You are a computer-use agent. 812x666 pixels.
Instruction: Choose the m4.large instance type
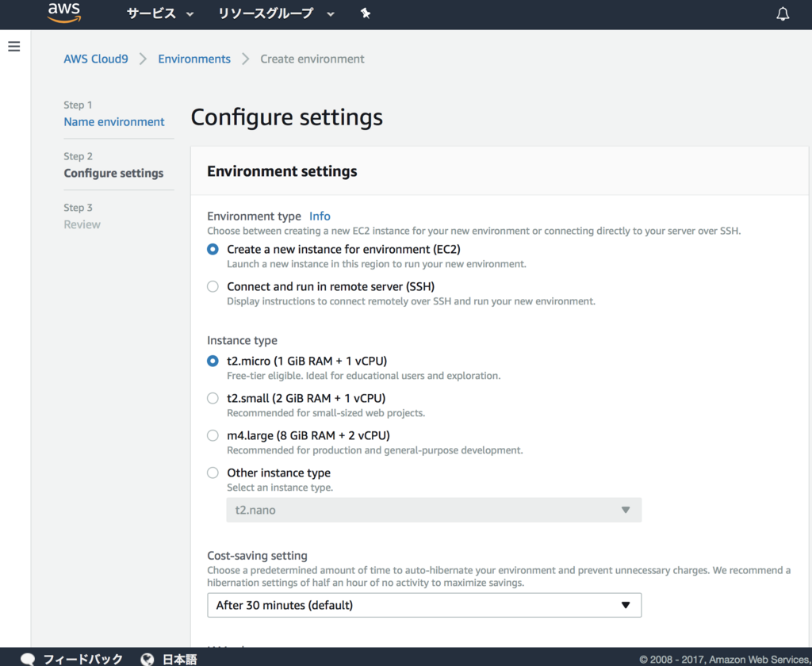point(213,435)
